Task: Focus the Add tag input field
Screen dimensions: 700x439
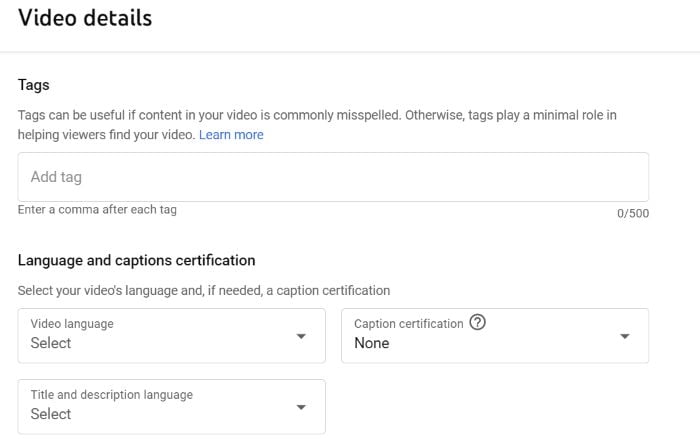Action: coord(333,177)
